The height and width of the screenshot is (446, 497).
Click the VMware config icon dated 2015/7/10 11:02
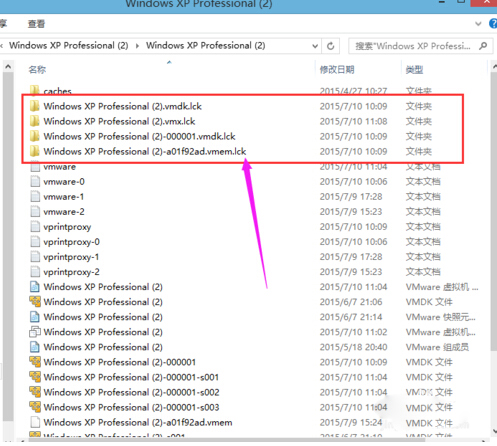coord(35,332)
